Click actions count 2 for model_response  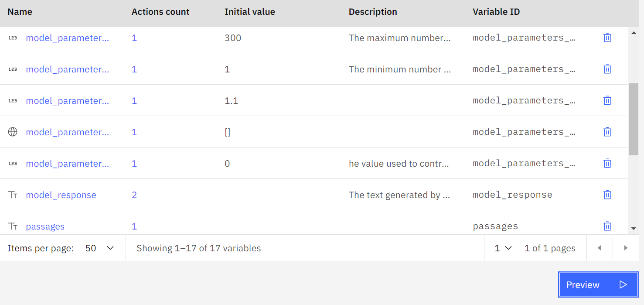[x=134, y=195]
